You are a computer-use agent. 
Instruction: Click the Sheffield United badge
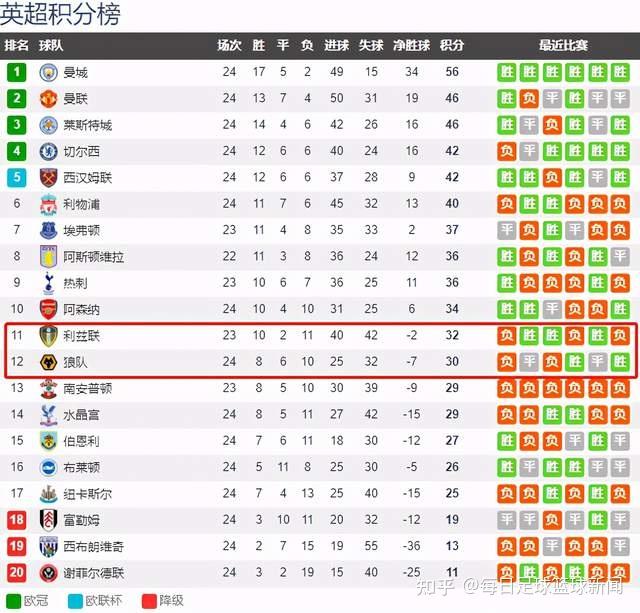pos(49,573)
